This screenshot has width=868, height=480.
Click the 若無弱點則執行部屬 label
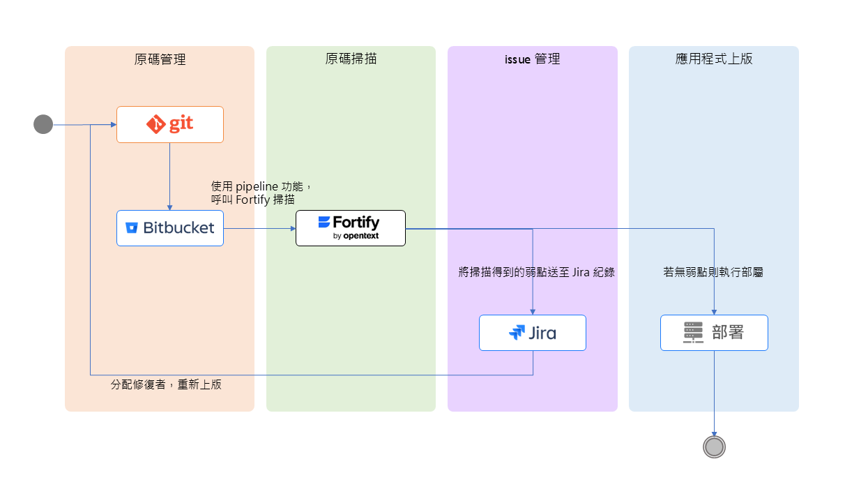713,272
